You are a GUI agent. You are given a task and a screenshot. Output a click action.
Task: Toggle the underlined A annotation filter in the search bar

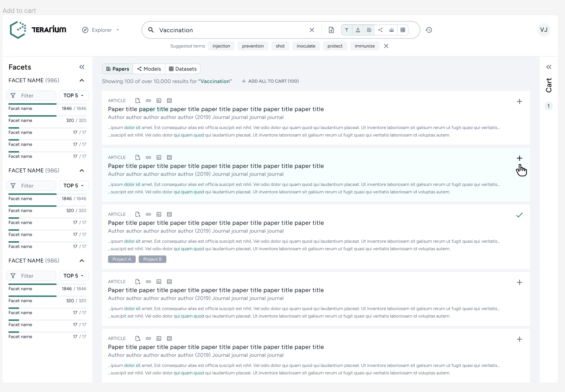(x=358, y=30)
